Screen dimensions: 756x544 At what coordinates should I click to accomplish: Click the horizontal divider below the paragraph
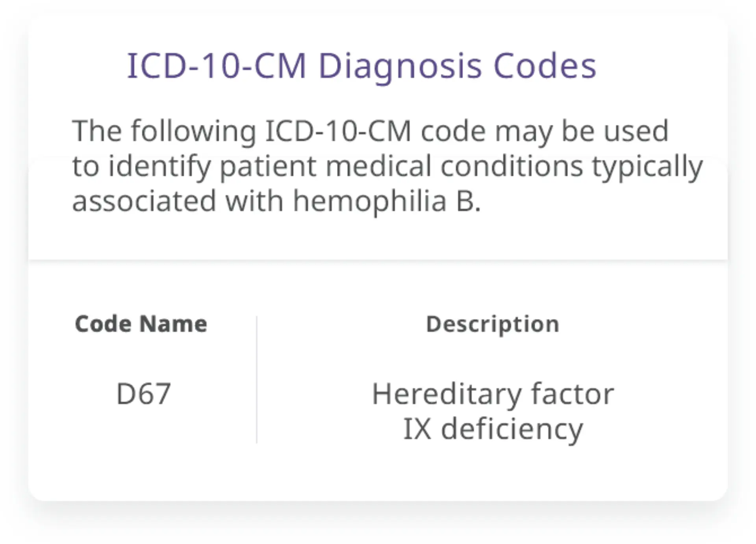(x=378, y=260)
